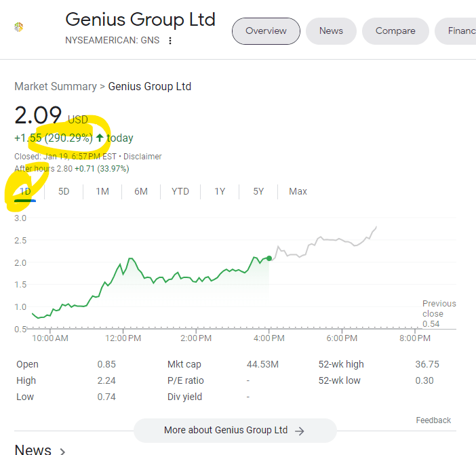The width and height of the screenshot is (476, 455).
Task: Expand the News section chevron
Action: tap(62, 450)
